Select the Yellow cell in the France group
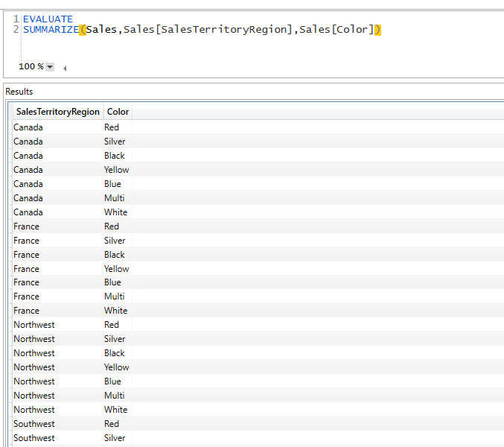The width and height of the screenshot is (504, 447). (x=118, y=269)
